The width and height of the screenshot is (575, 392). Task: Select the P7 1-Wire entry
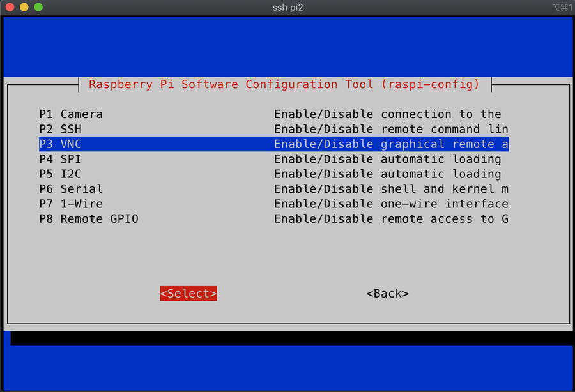(273, 204)
